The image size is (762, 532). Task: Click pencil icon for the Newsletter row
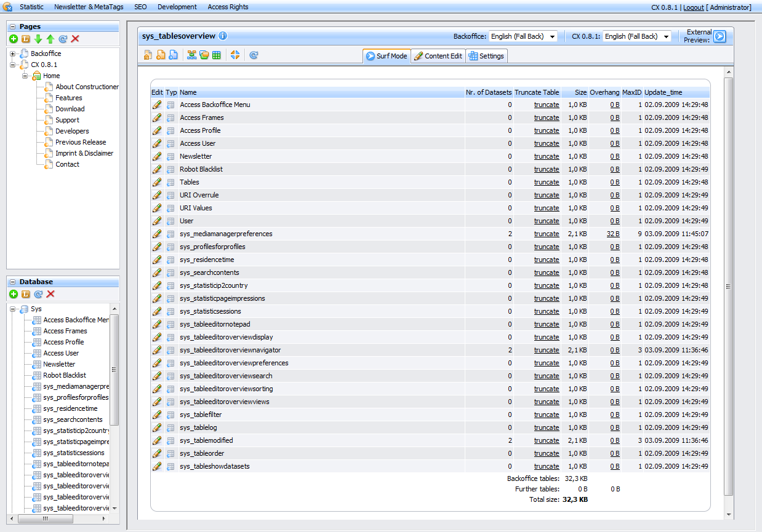click(x=157, y=156)
